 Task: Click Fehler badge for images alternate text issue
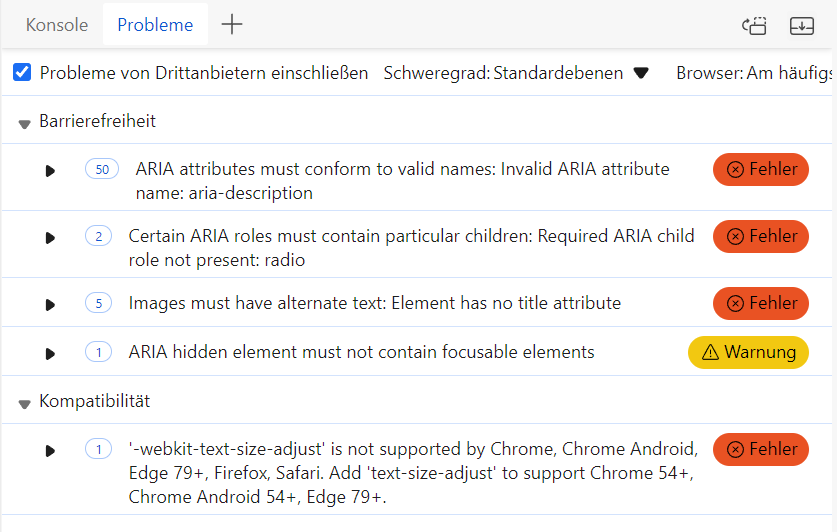tap(761, 303)
